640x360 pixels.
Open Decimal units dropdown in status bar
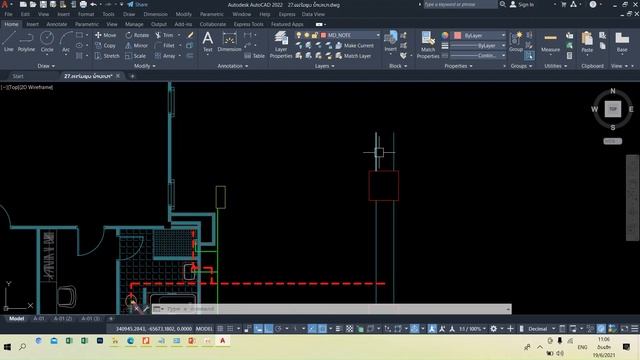(541, 329)
